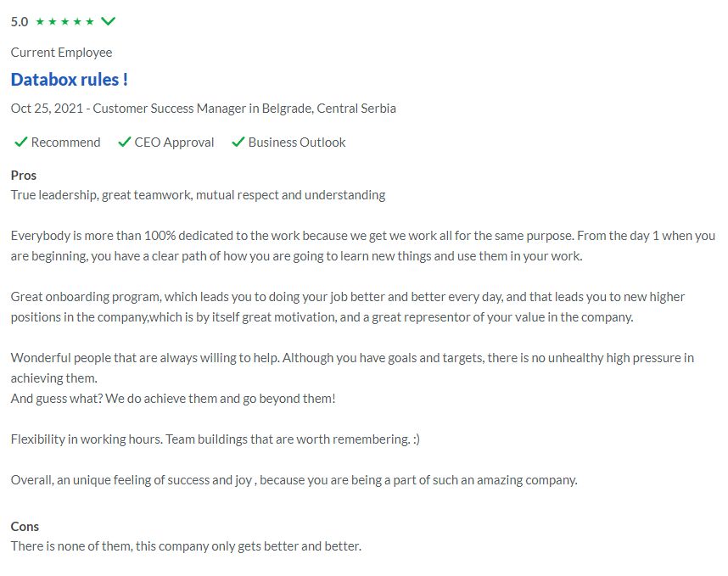The height and width of the screenshot is (576, 728).
Task: Click the 'True leadership, great teamwork' line
Action: click(198, 195)
